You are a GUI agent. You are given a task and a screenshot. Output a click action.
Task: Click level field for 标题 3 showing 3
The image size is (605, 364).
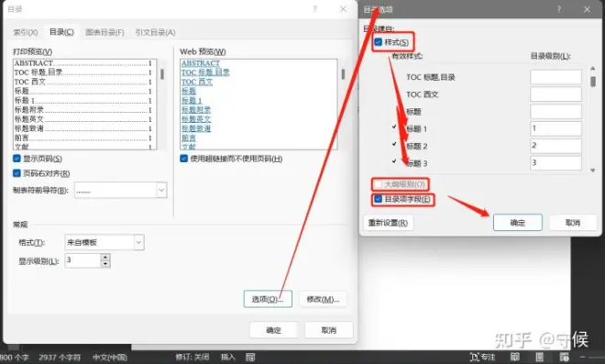click(x=556, y=163)
